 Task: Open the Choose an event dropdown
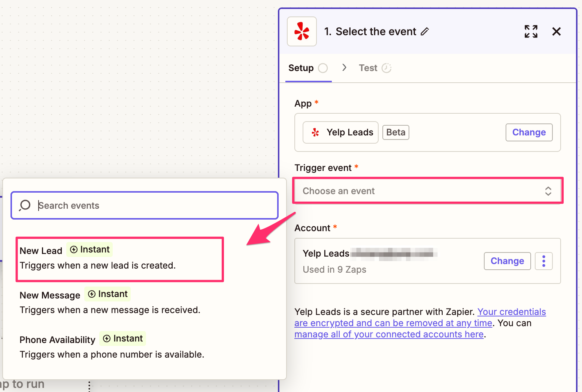[x=428, y=191]
